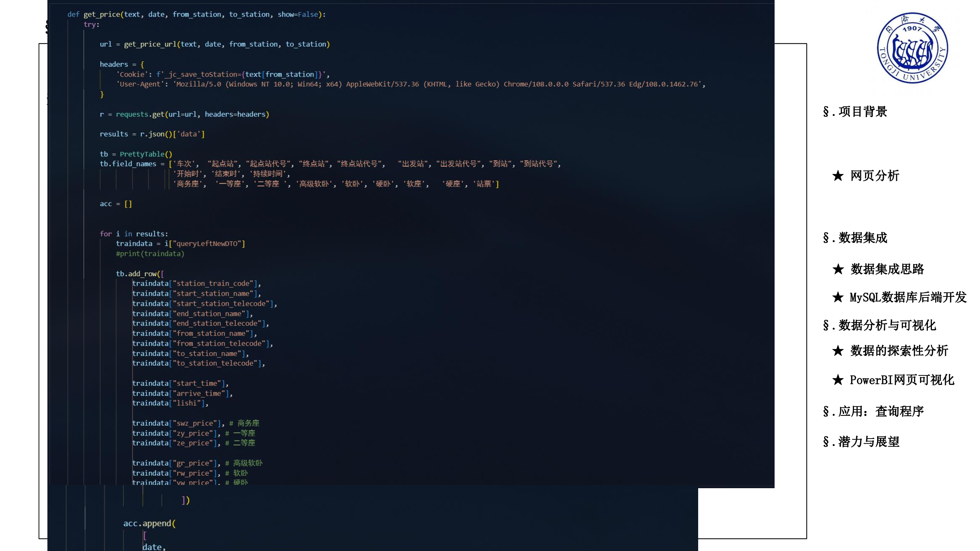Image resolution: width=980 pixels, height=551 pixels.
Task: Click the def get_price function line
Action: 196,14
